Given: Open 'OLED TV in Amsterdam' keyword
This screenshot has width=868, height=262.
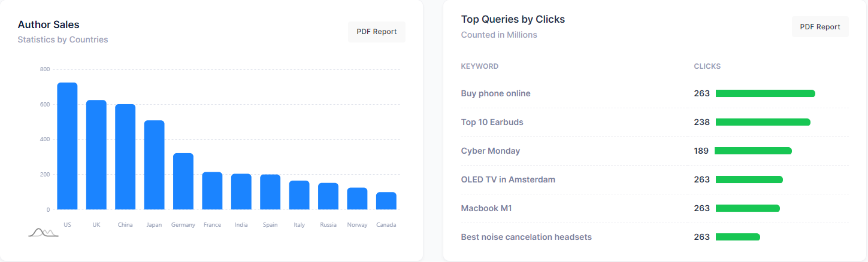Looking at the screenshot, I should click(508, 179).
